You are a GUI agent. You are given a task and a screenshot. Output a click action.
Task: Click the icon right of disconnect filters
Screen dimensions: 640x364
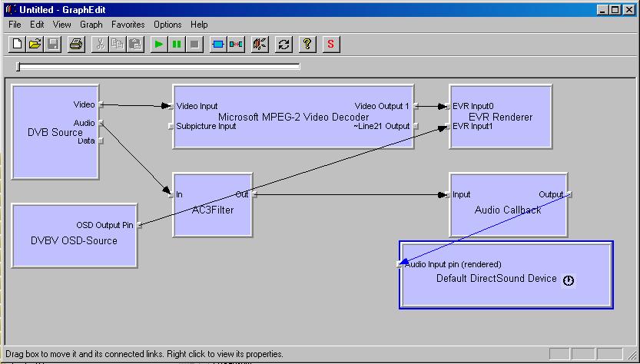tap(260, 44)
